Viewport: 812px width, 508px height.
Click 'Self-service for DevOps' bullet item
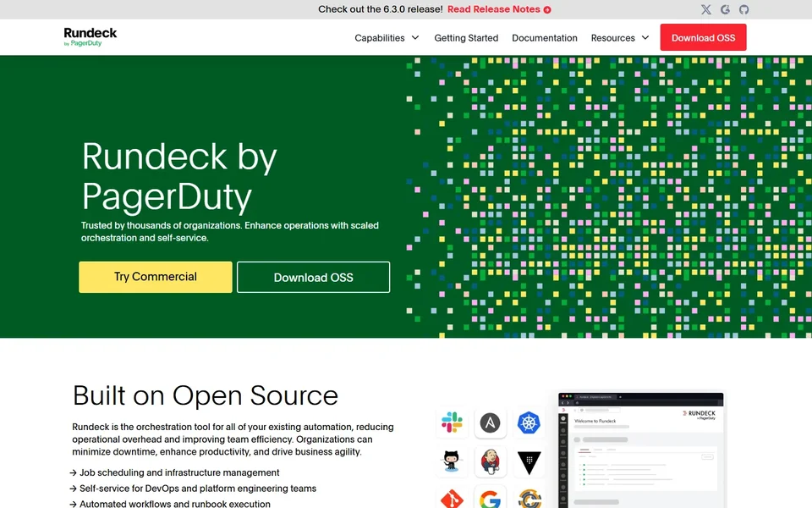(x=198, y=489)
